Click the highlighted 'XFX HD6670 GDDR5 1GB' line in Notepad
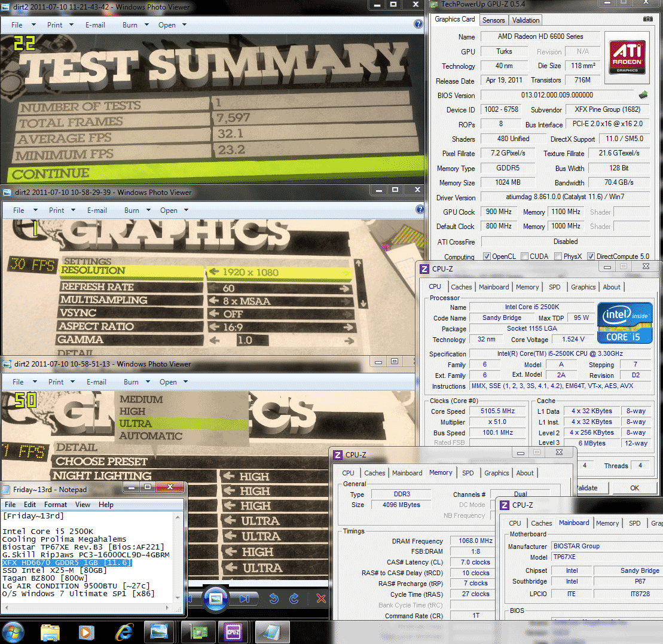 [x=67, y=563]
